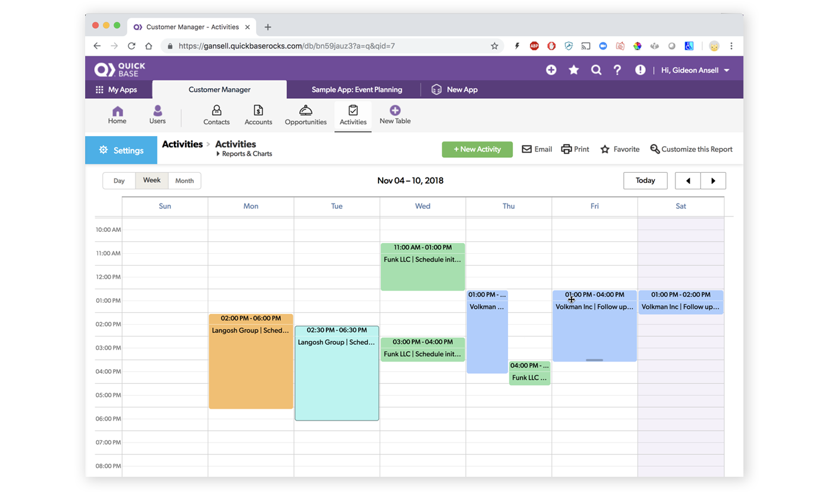828x504 pixels.
Task: Open Tuesday 02:30 PM Langosh Group event
Action: click(337, 373)
